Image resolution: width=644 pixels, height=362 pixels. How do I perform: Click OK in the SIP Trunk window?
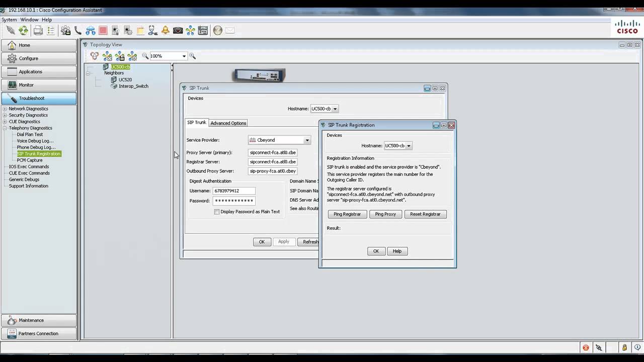(x=262, y=242)
